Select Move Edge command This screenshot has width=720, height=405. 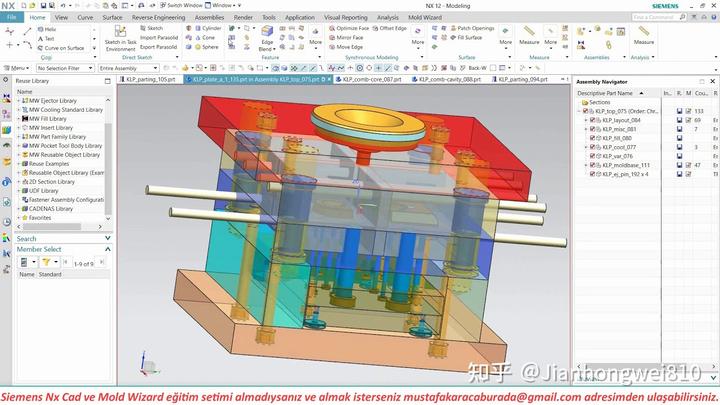(x=346, y=47)
